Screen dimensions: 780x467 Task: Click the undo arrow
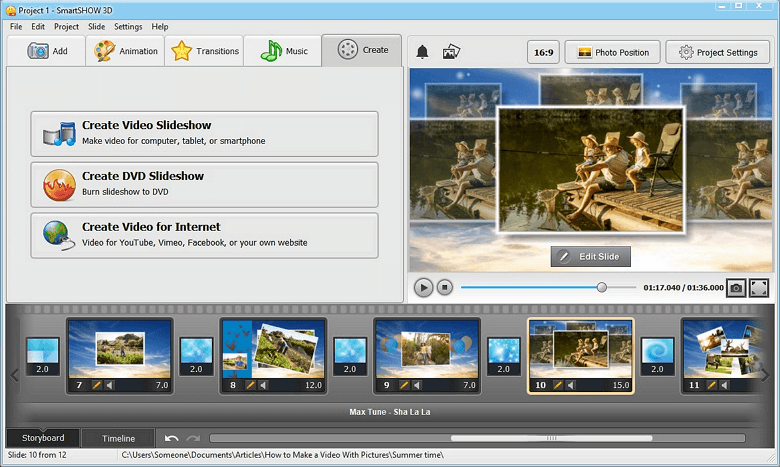coord(171,438)
